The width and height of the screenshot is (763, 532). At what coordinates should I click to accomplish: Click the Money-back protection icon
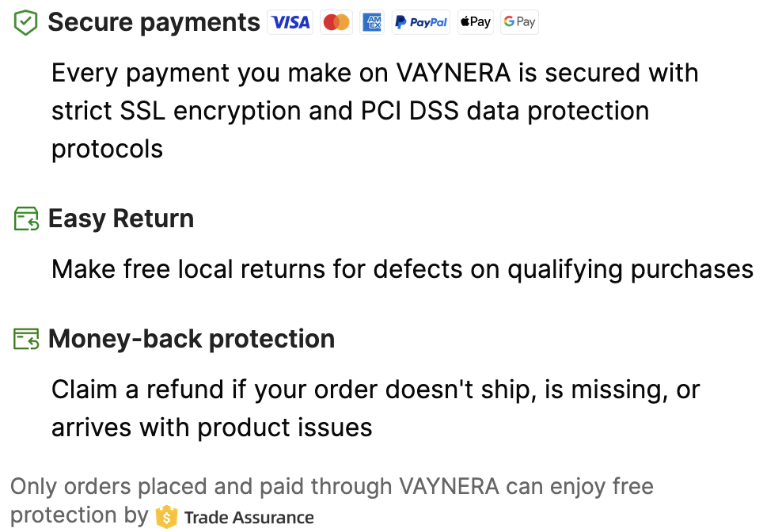click(26, 340)
